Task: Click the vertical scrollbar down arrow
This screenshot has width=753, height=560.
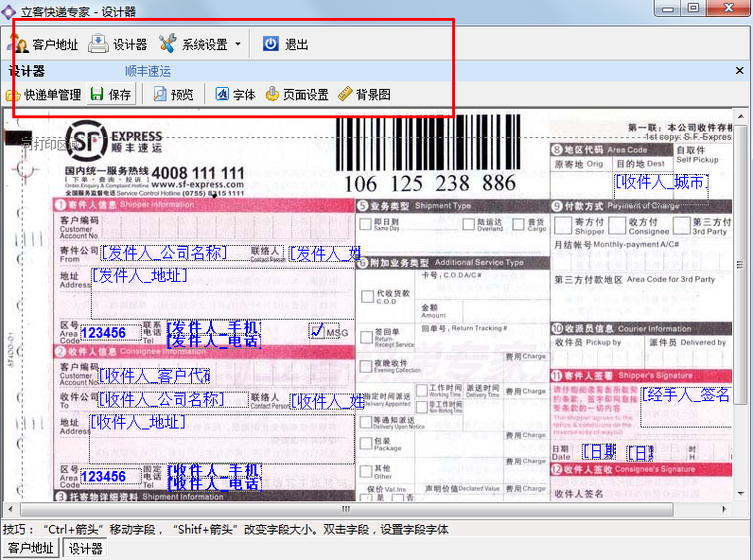Action: pos(741,493)
